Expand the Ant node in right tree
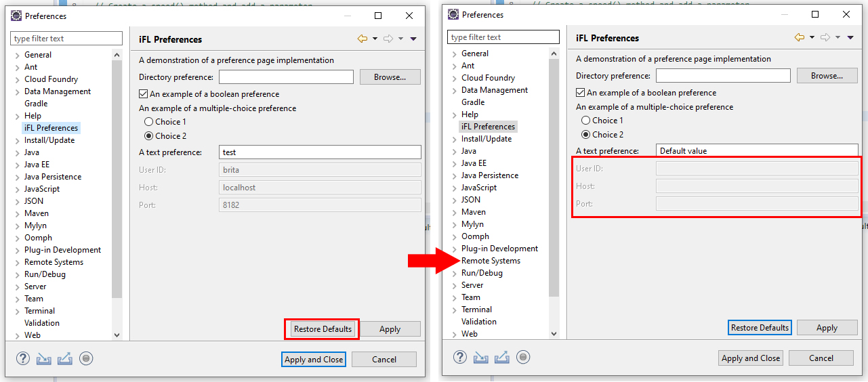The height and width of the screenshot is (382, 868). (455, 66)
